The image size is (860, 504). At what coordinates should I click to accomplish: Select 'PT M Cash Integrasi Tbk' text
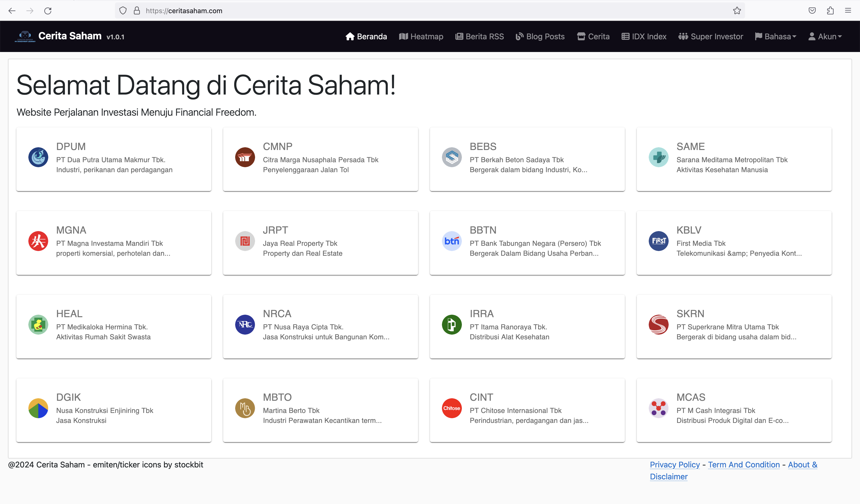[x=716, y=410]
